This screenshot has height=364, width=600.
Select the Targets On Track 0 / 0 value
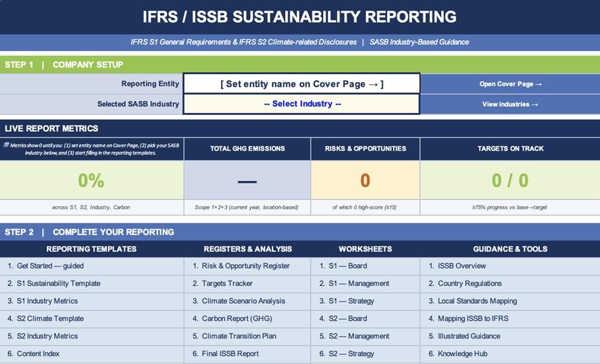click(x=510, y=180)
